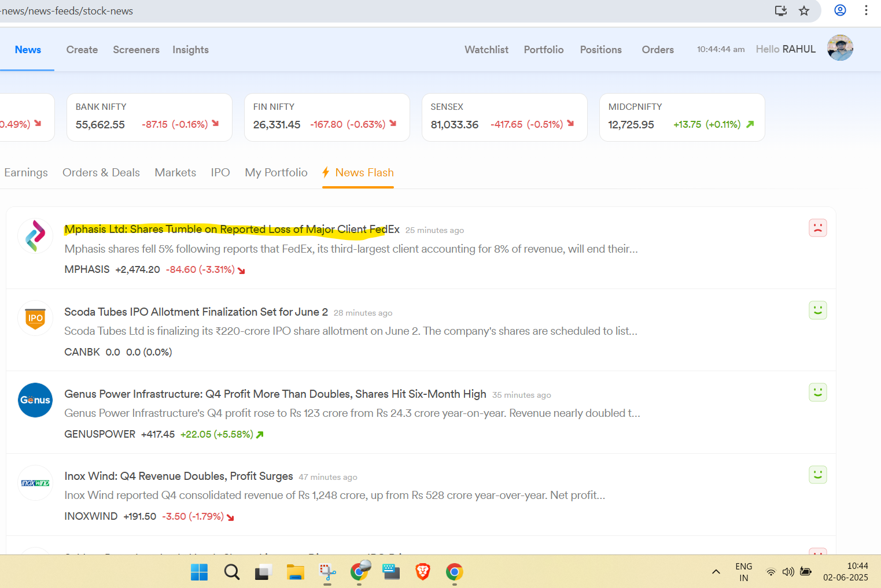Click the Genus company logo
This screenshot has width=881, height=588.
(35, 400)
